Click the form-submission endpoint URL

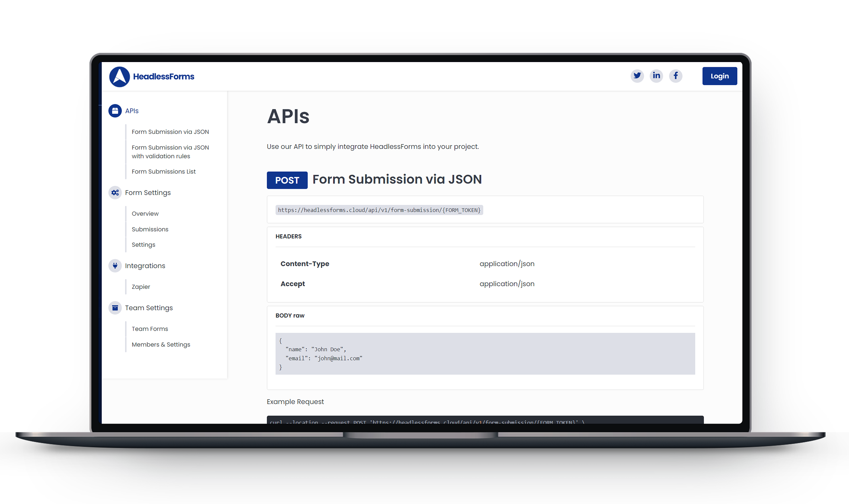(x=379, y=210)
